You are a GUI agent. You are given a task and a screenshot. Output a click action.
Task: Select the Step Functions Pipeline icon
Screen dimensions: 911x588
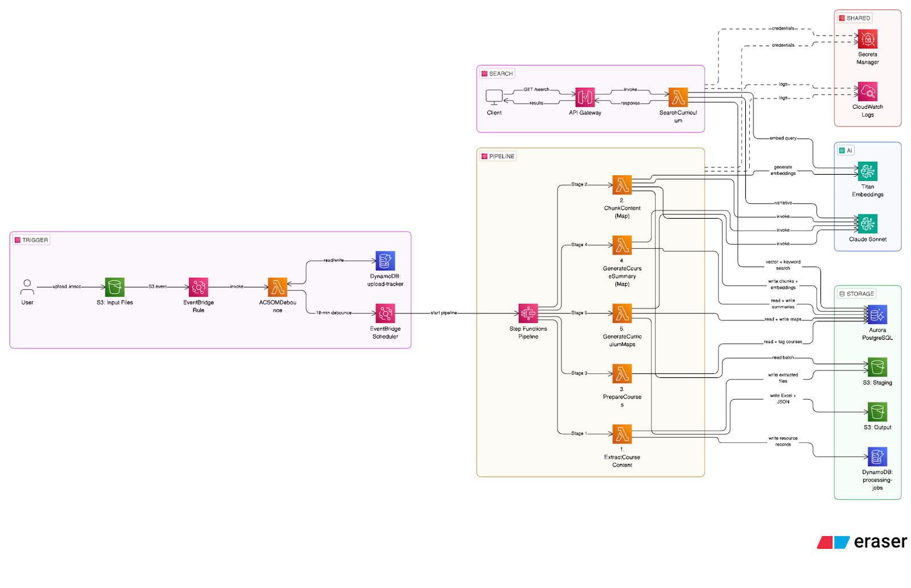528,313
